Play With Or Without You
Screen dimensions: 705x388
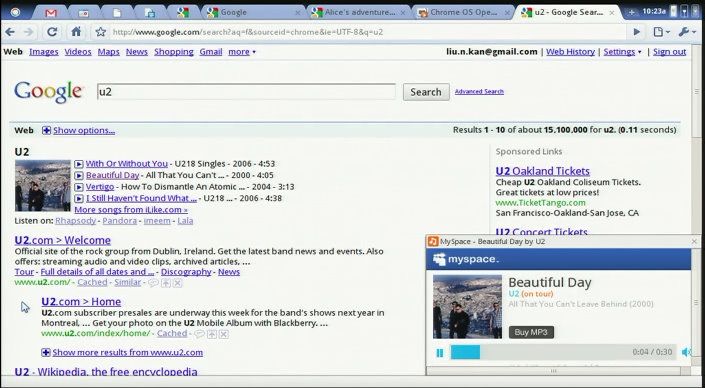(x=79, y=164)
